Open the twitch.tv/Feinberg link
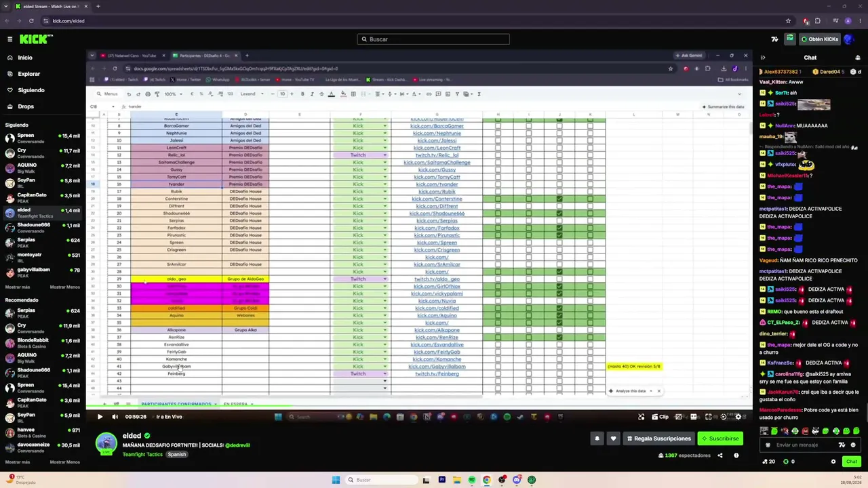 pos(437,373)
